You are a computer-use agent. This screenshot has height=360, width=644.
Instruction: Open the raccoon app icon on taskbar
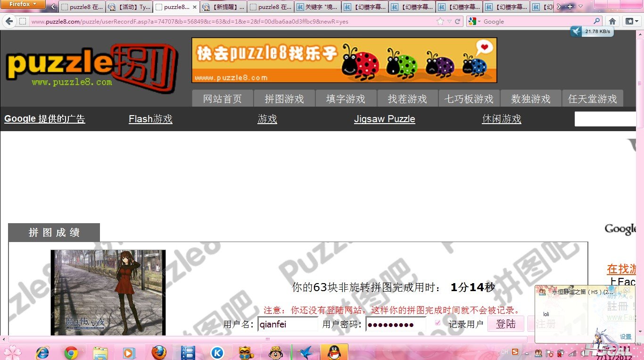coord(246,352)
